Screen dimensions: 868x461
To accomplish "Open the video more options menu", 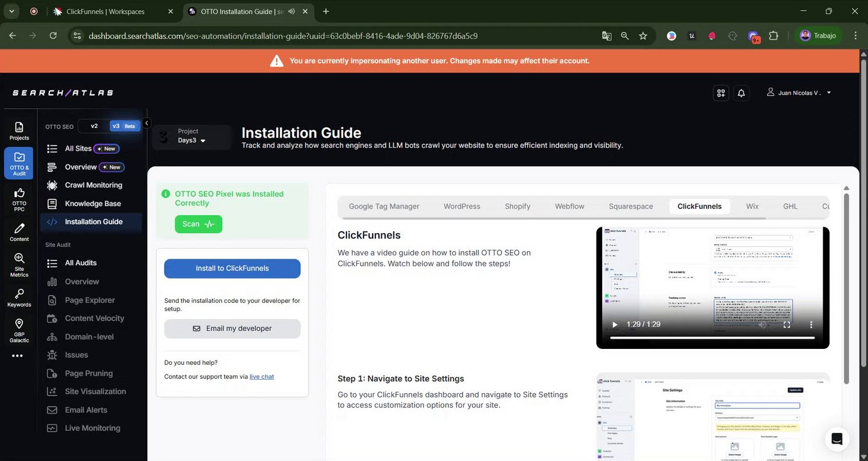I will coord(811,325).
